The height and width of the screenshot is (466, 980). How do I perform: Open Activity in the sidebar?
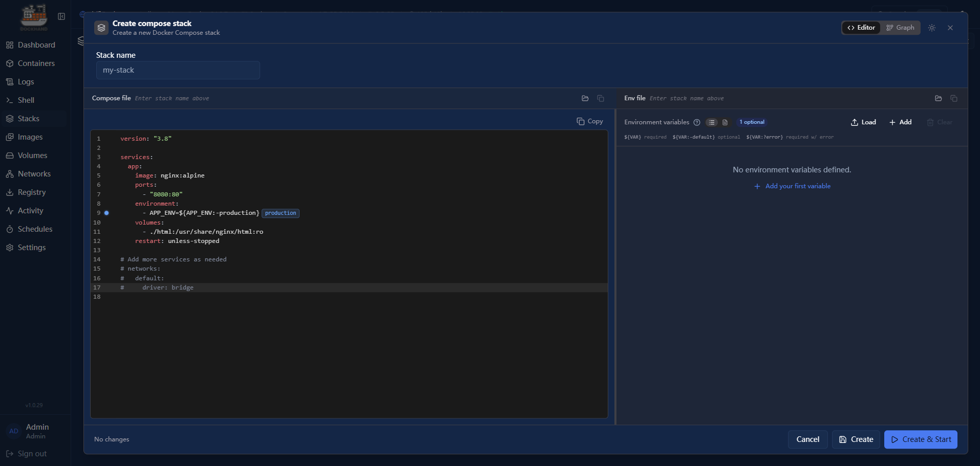(x=34, y=211)
